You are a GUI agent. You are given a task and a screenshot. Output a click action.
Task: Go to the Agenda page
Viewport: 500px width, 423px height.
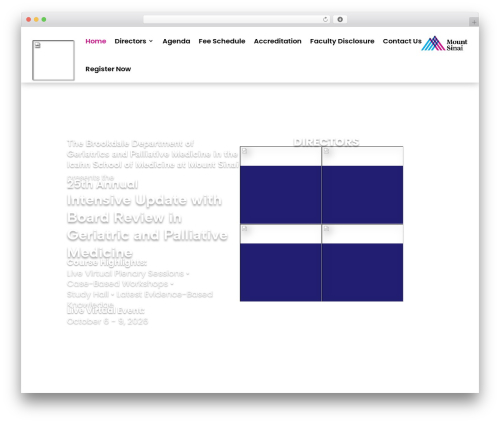[x=176, y=41]
